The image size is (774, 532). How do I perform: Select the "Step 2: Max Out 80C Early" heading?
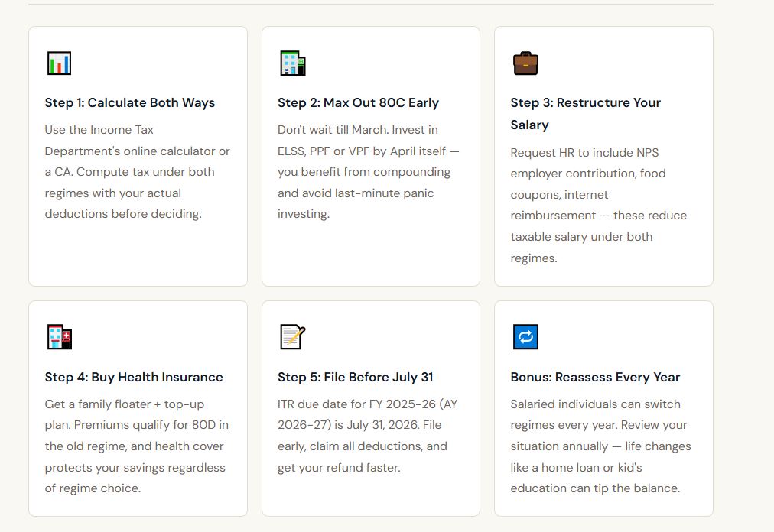point(358,103)
